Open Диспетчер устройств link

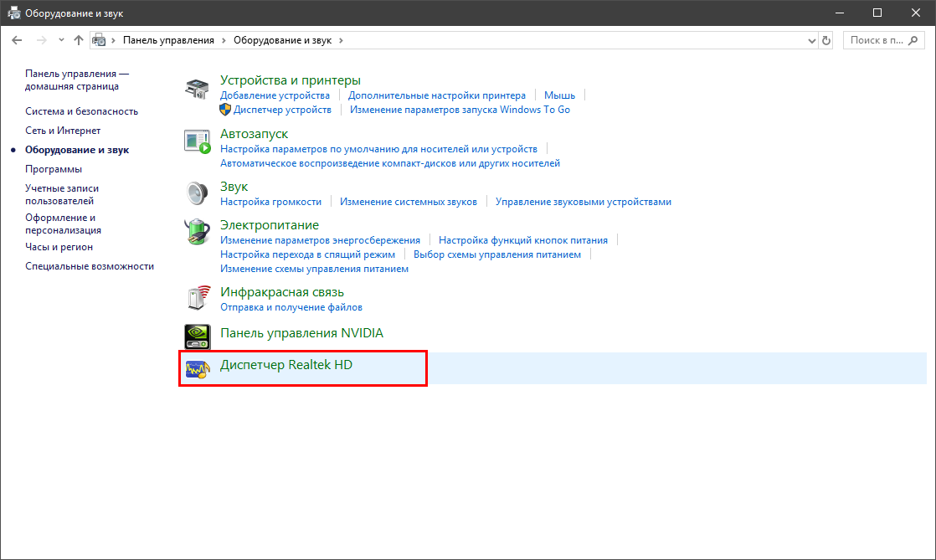tap(282, 110)
